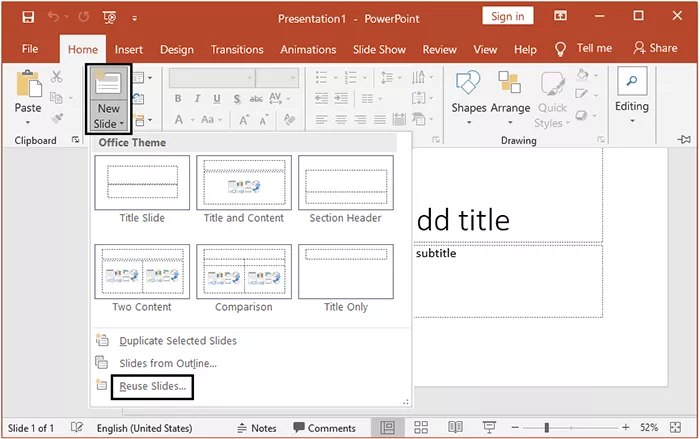Fit slide to current window icon

pyautogui.click(x=675, y=427)
